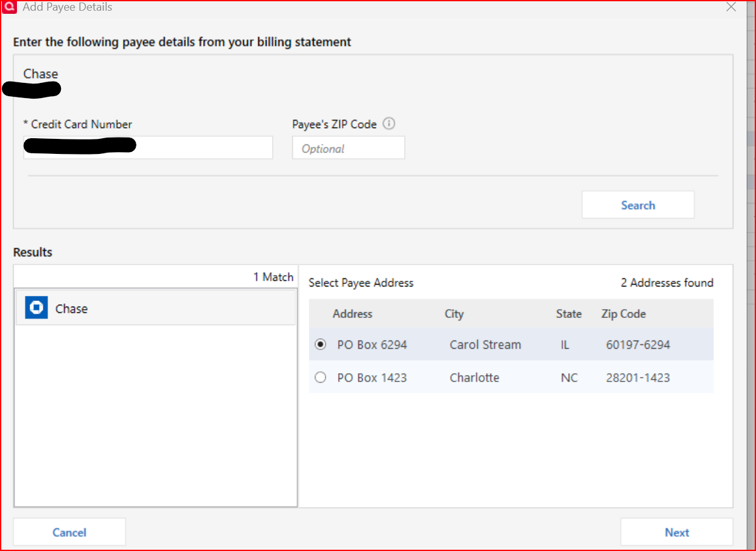Screen dimensions: 756x551
Task: Click zip code 60197-6294
Action: click(x=638, y=345)
